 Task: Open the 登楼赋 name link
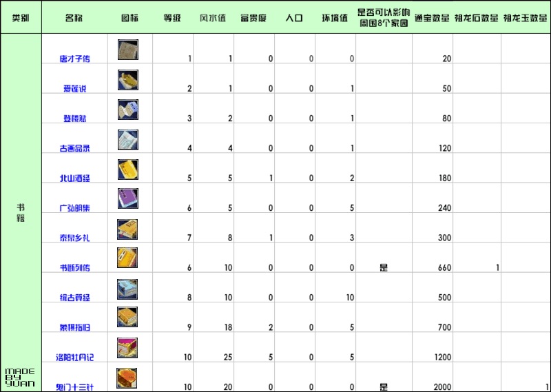[74, 118]
